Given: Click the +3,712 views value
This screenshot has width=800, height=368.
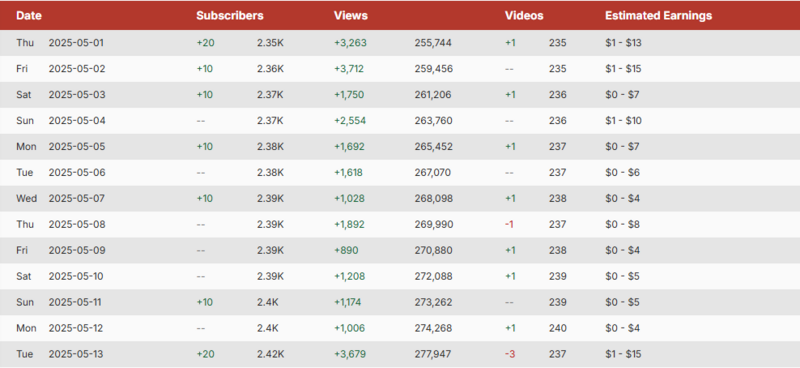Looking at the screenshot, I should [349, 69].
